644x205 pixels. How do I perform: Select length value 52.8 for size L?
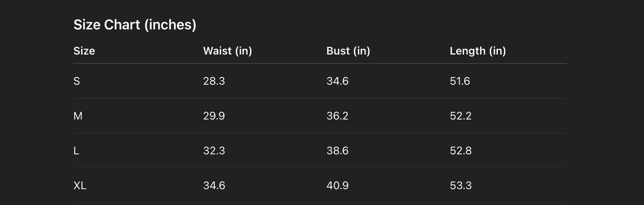click(x=460, y=151)
